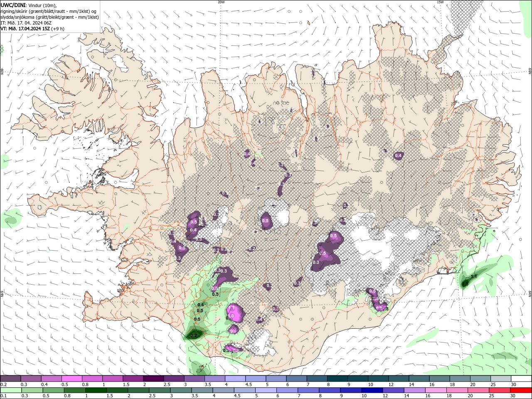Click the '15W' longitude label
Viewport: 532px width, 399px height.
tap(440, 2)
